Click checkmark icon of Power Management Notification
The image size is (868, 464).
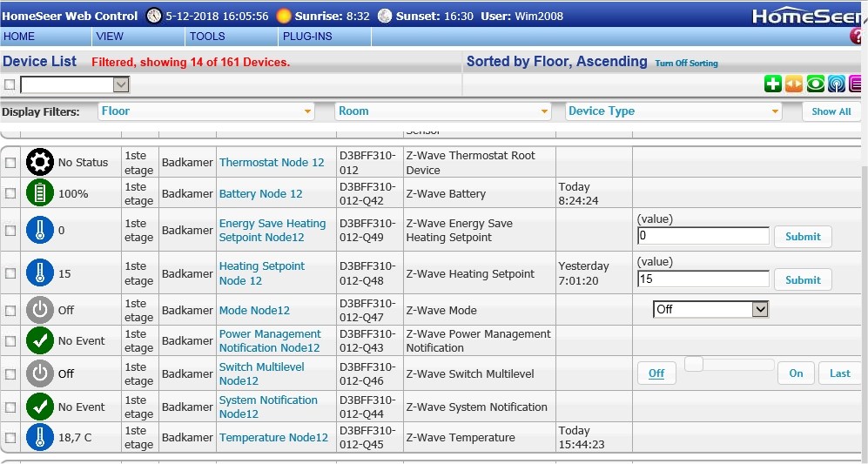tap(40, 340)
